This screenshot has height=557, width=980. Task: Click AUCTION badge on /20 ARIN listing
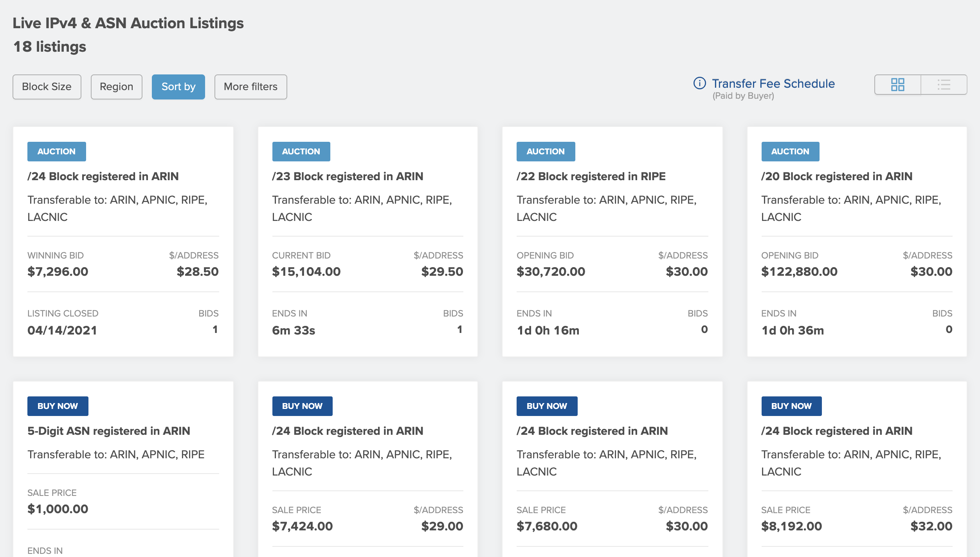pyautogui.click(x=790, y=151)
